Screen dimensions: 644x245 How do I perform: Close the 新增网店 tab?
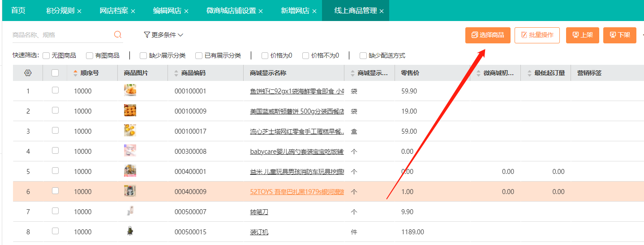click(x=314, y=11)
